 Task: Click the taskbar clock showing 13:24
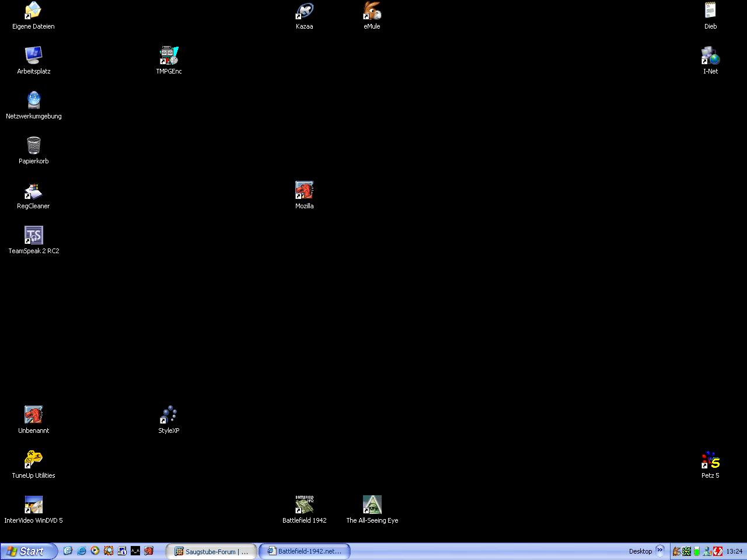(x=734, y=551)
